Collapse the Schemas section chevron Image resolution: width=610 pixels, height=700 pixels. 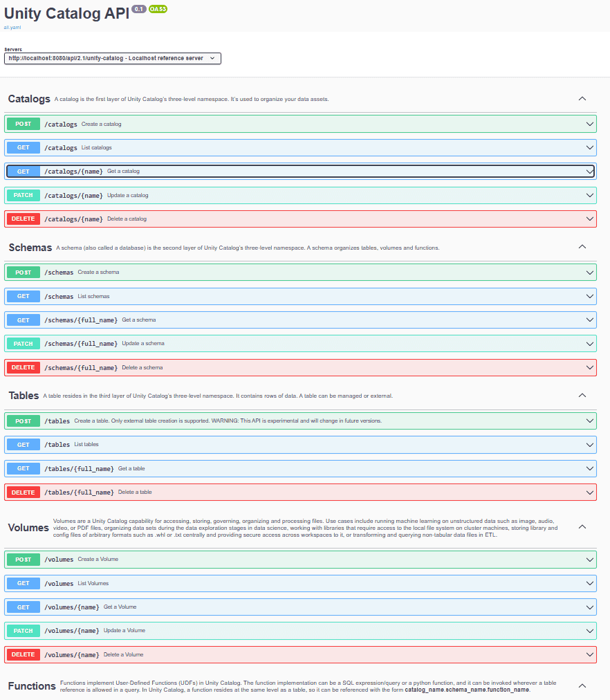tap(582, 247)
